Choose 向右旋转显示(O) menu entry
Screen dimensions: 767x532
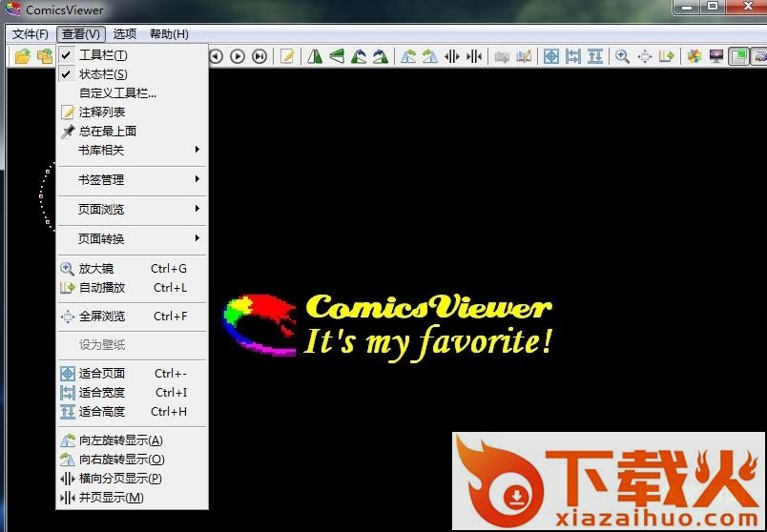(x=132, y=460)
